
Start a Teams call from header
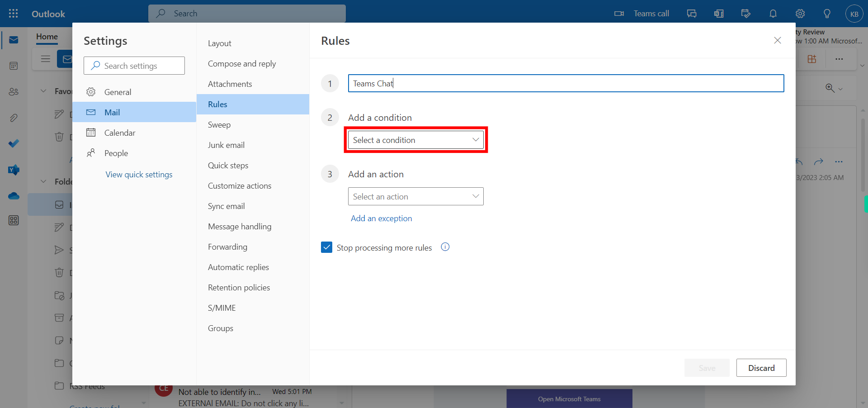click(642, 14)
